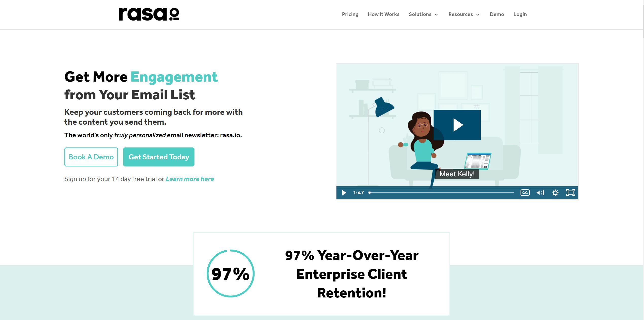
Task: Adjust the video playback settings
Action: (x=555, y=192)
